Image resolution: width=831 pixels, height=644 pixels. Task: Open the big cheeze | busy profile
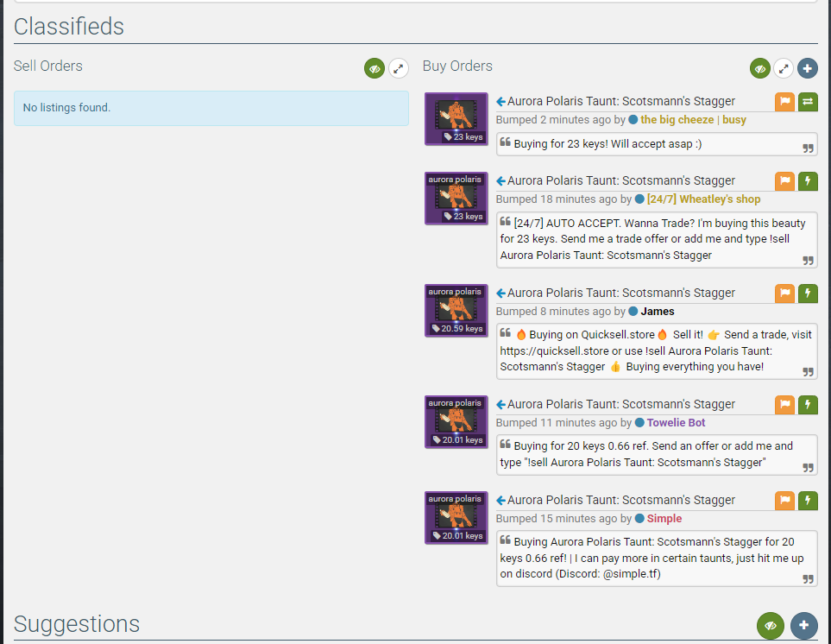[x=693, y=120]
